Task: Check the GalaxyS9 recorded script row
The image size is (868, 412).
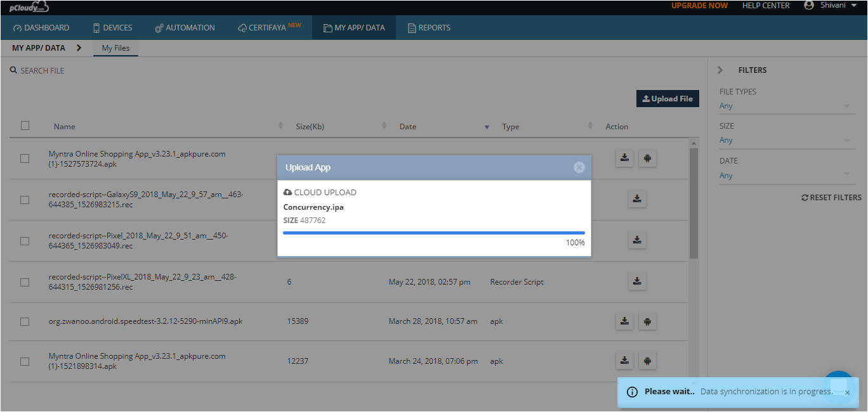Action: 25,200
